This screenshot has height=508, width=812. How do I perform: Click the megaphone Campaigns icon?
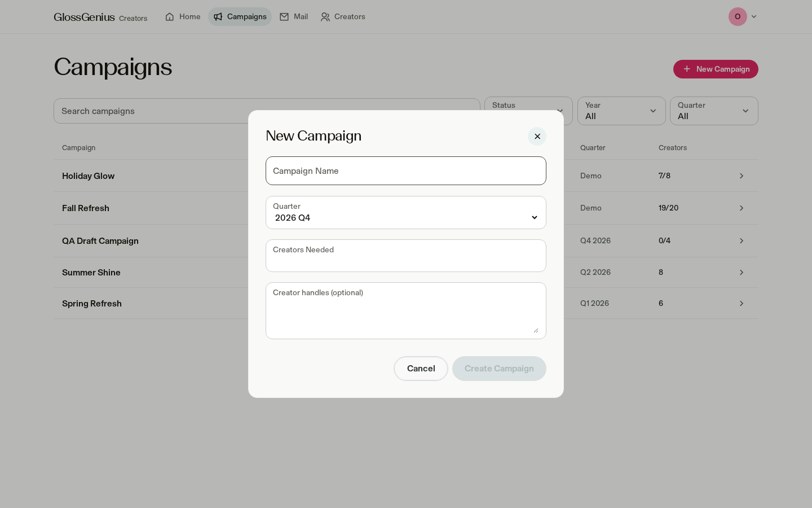click(x=218, y=17)
